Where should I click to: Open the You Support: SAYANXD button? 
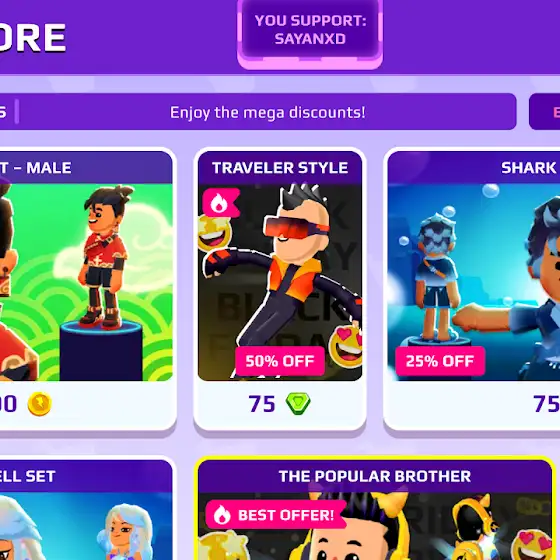(310, 32)
